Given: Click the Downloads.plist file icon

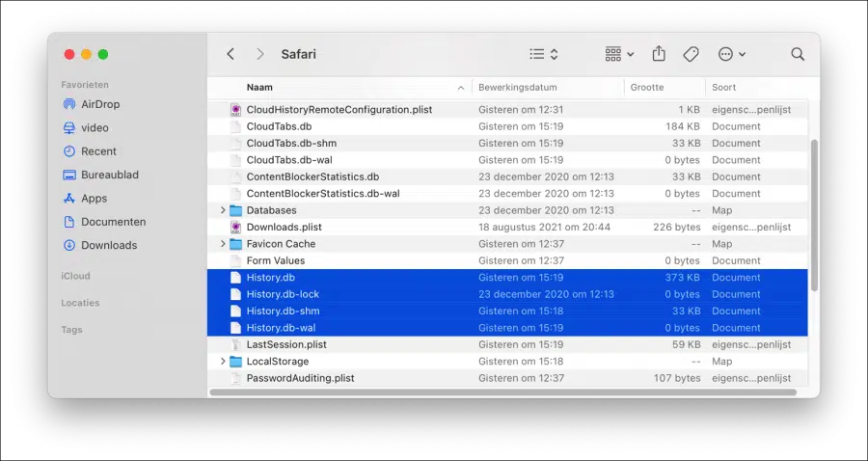Looking at the screenshot, I should coord(236,227).
